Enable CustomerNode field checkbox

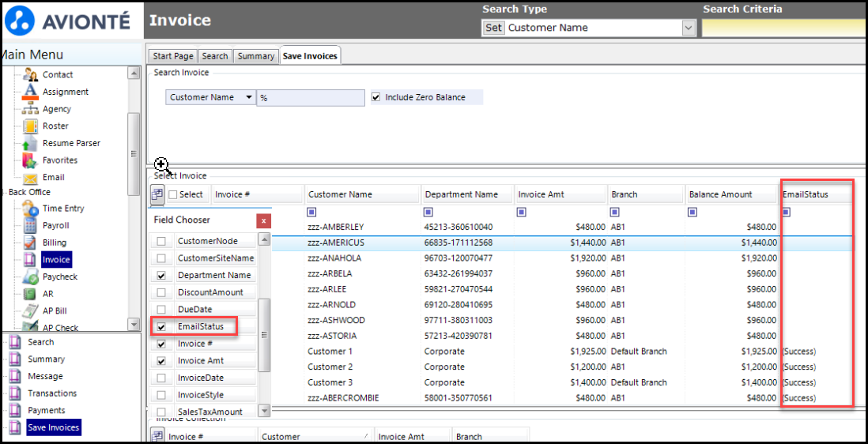tap(161, 241)
